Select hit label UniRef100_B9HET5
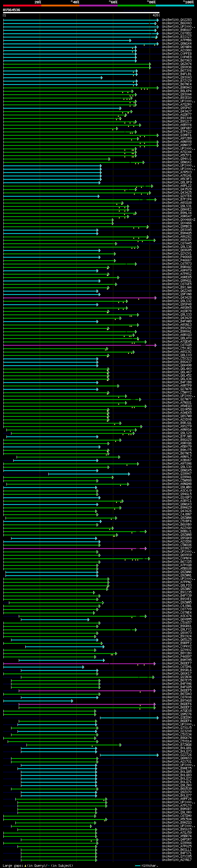 177,768
